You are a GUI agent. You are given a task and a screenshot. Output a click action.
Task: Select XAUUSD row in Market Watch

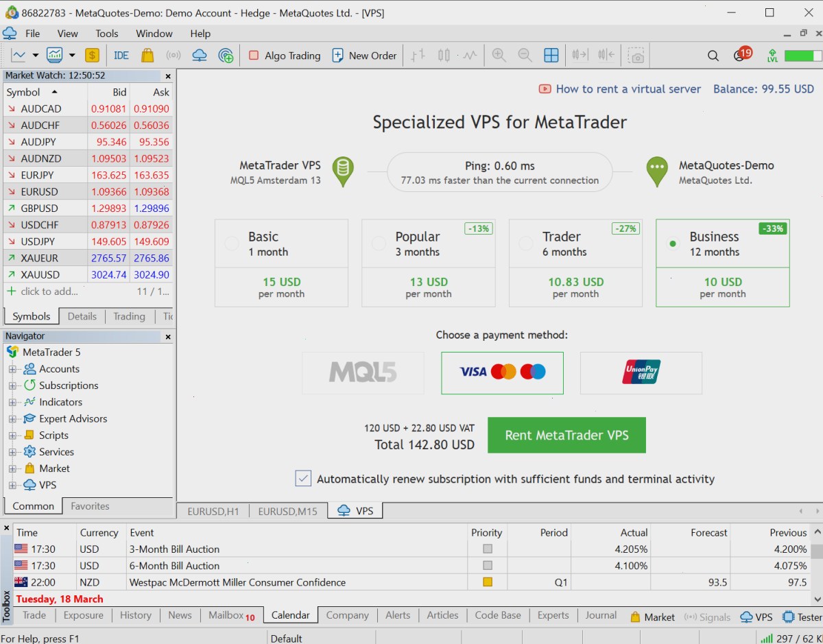point(88,275)
